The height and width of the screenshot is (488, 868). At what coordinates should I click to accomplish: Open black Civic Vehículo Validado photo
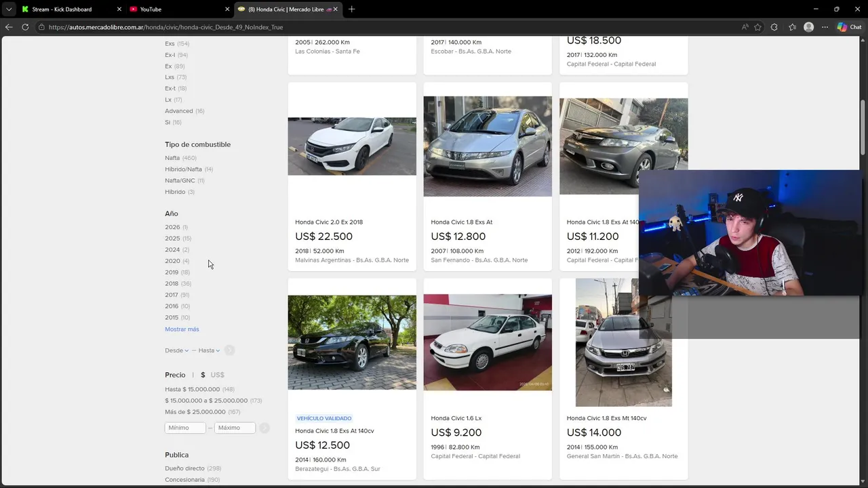[x=352, y=342]
